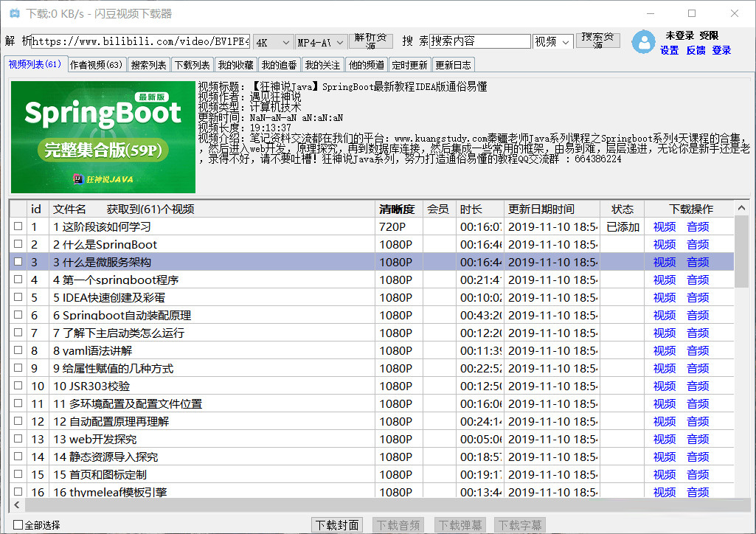Select row 9 给属性赋值的几种方式
The width and height of the screenshot is (756, 534).
click(371, 368)
